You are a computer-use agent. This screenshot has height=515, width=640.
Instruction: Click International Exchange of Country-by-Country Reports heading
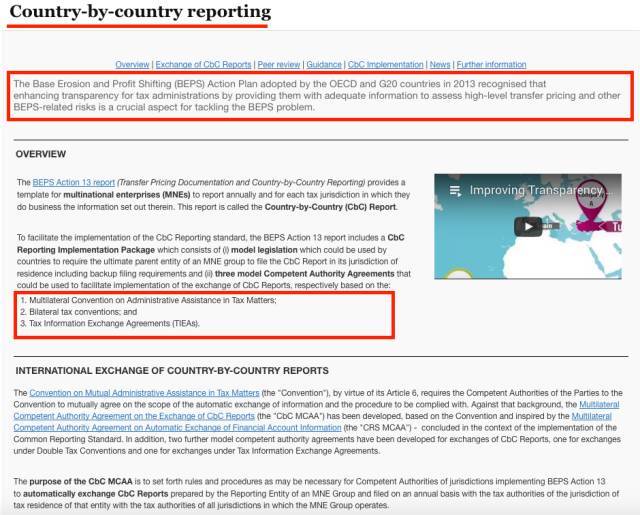click(171, 371)
